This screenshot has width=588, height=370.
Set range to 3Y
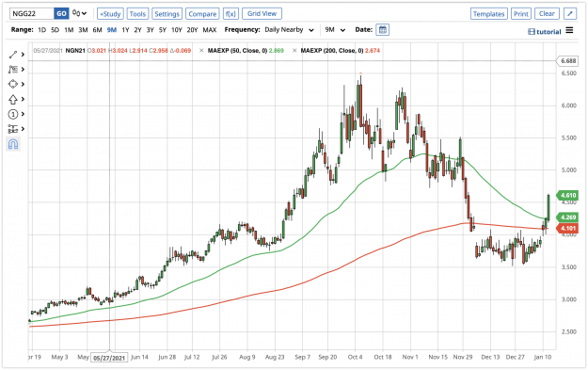pyautogui.click(x=150, y=29)
